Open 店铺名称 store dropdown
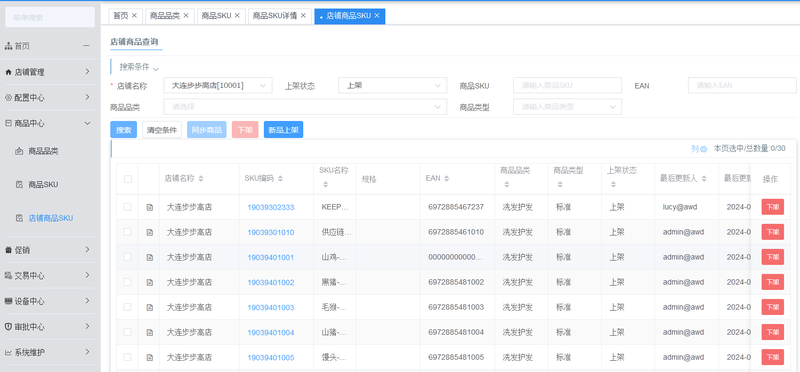800x372 pixels. tap(218, 85)
